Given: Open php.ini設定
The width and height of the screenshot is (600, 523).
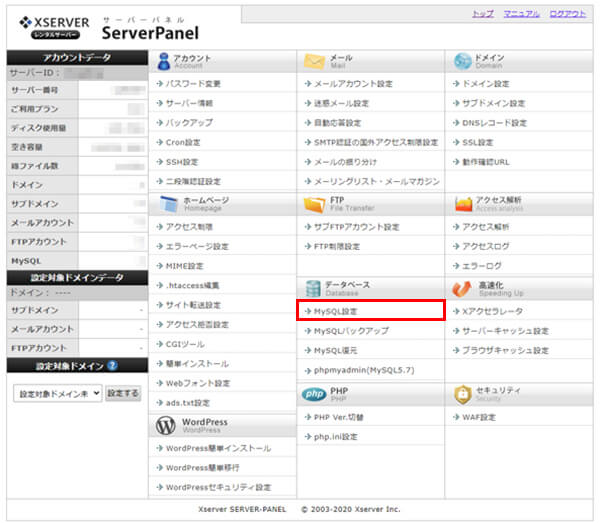Looking at the screenshot, I should click(336, 437).
